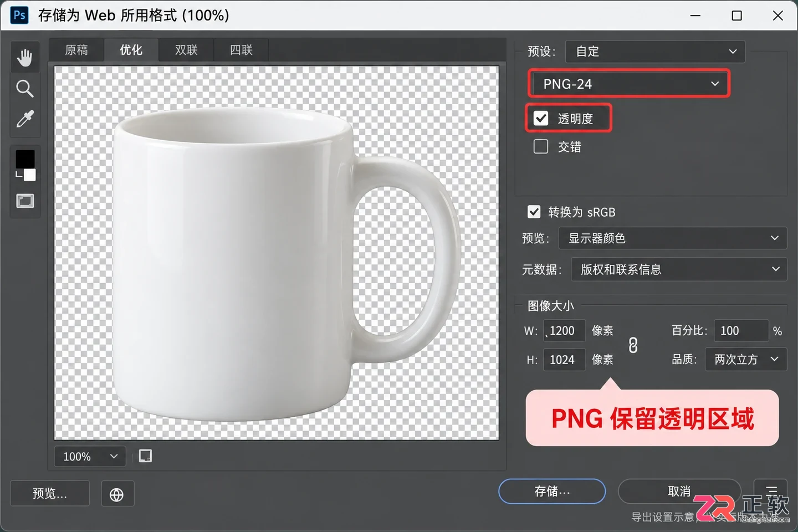Open the 100% zoom level dropdown
The image size is (798, 532).
(90, 457)
